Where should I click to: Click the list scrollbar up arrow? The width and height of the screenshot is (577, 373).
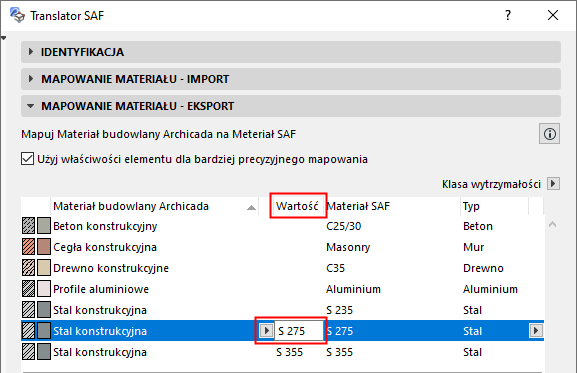pyautogui.click(x=552, y=224)
